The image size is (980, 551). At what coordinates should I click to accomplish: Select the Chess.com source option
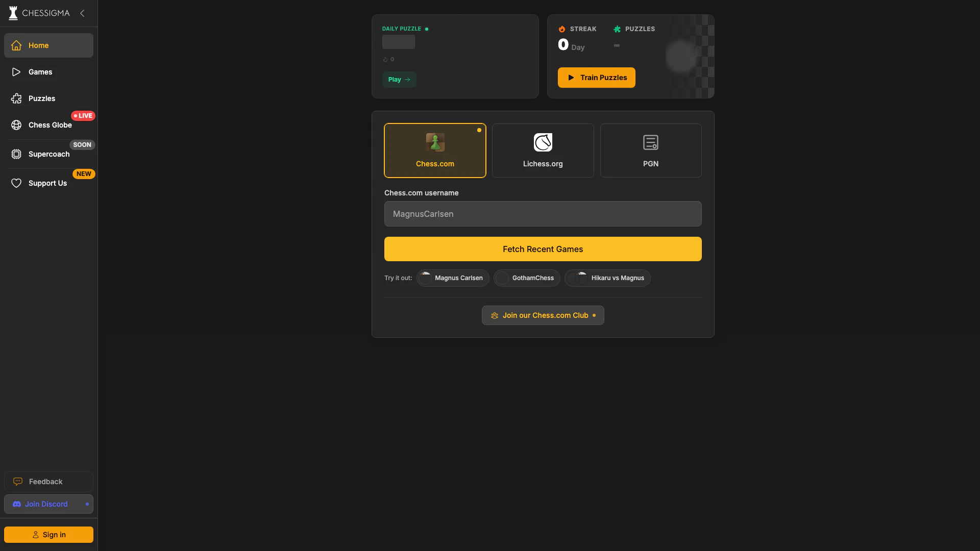pos(435,151)
